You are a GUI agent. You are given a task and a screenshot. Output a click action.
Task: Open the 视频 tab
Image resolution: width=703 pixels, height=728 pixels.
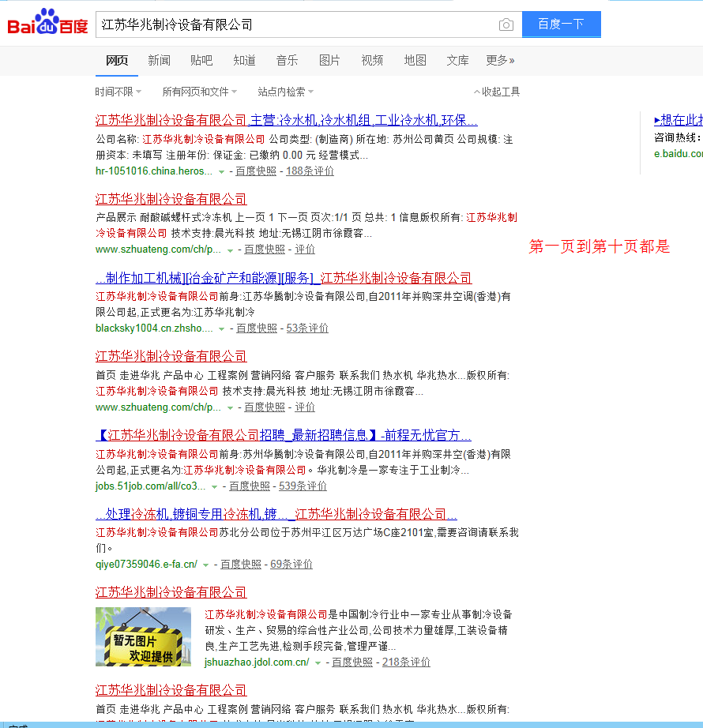pos(372,60)
